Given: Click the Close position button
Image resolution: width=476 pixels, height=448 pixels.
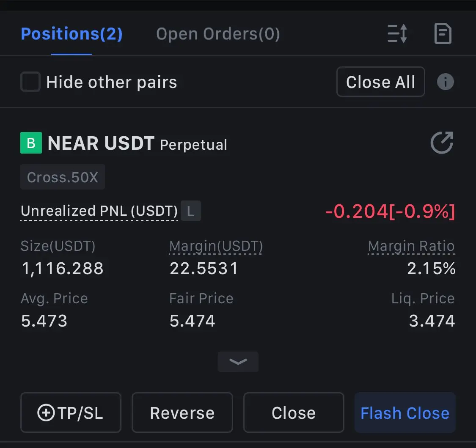Looking at the screenshot, I should (x=294, y=413).
